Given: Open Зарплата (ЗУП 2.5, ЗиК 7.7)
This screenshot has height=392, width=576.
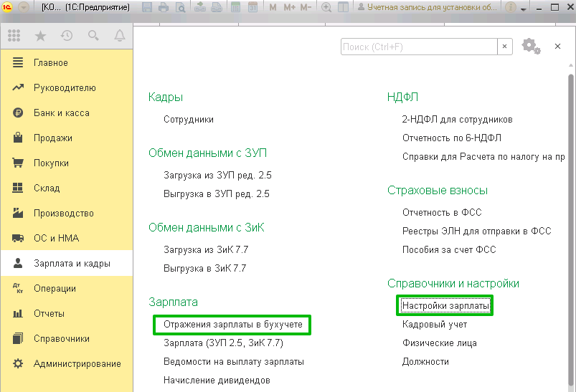Looking at the screenshot, I should [x=223, y=343].
